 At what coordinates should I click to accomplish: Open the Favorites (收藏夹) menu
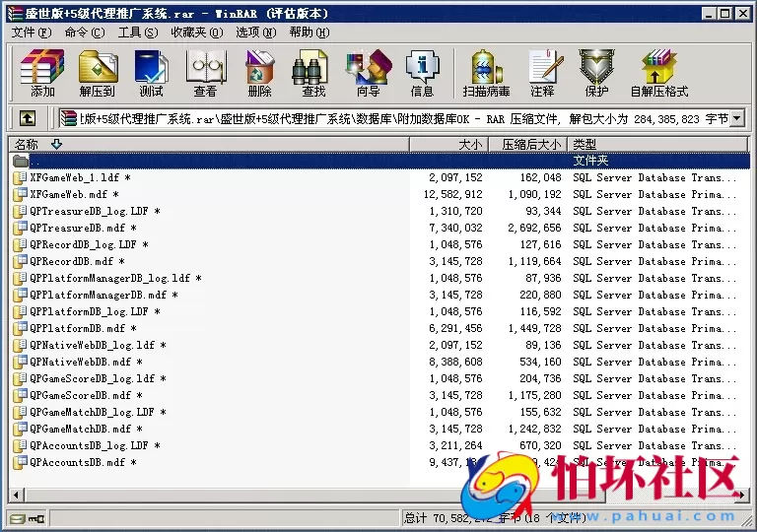coord(197,33)
